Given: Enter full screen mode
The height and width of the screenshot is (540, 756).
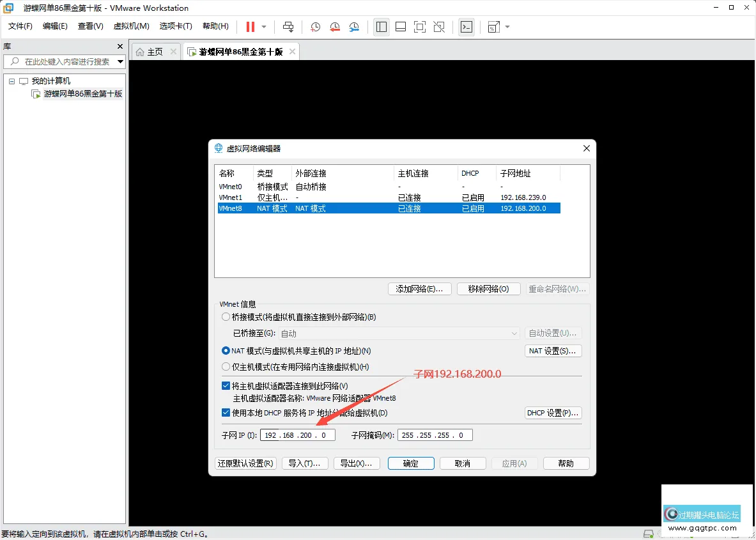Looking at the screenshot, I should click(419, 27).
